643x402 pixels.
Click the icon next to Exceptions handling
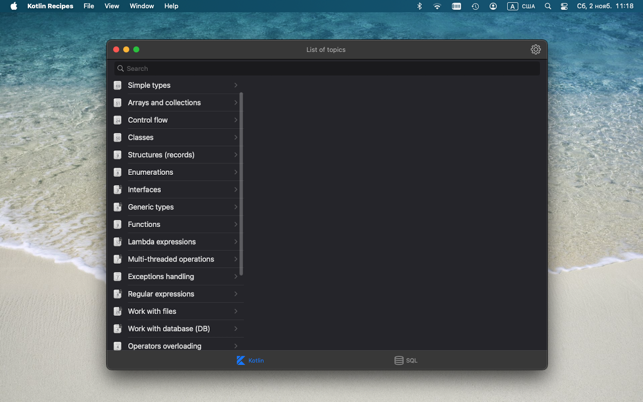[118, 276]
